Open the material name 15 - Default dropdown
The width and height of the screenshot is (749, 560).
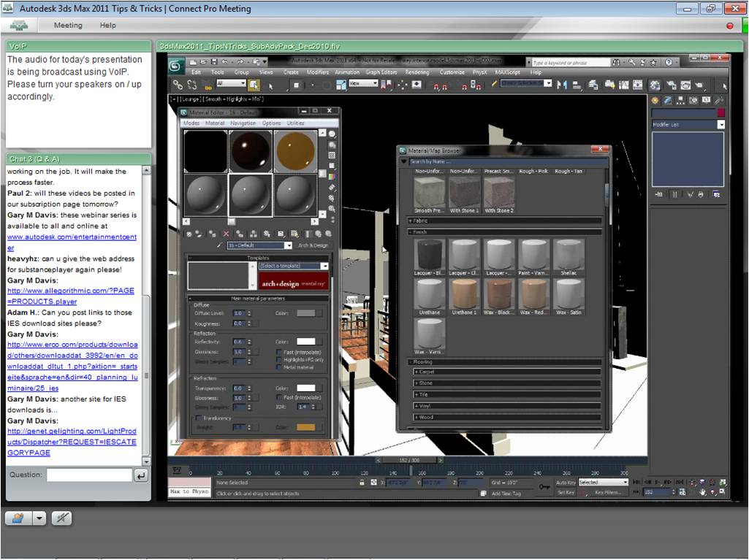click(259, 245)
